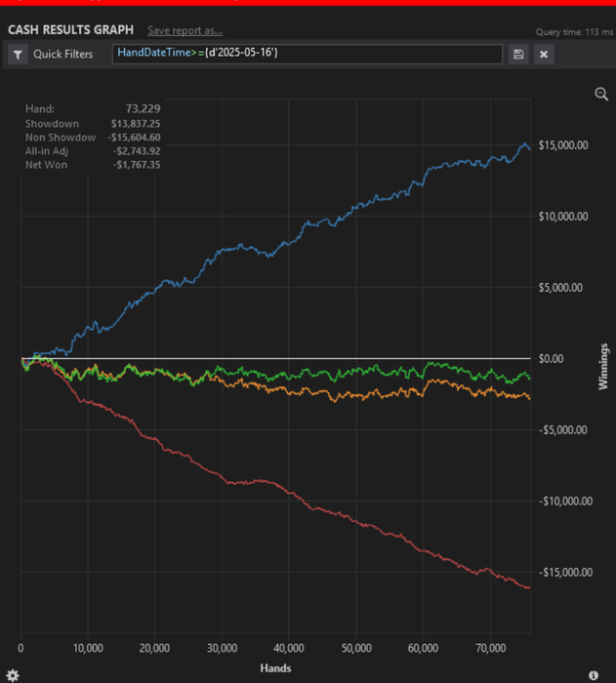
Task: Click the magnifier zoom icon on the graph
Action: (601, 94)
